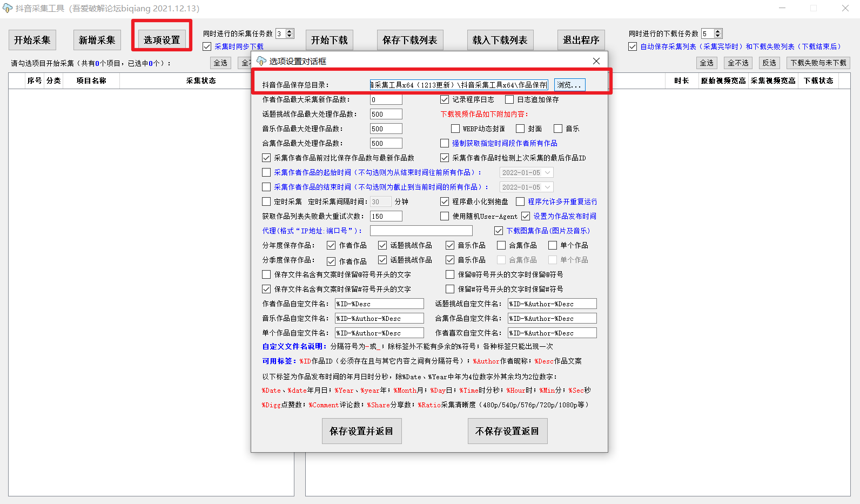Click 不保存设置返回 button
Viewport: 860px width, 504px height.
tap(507, 431)
